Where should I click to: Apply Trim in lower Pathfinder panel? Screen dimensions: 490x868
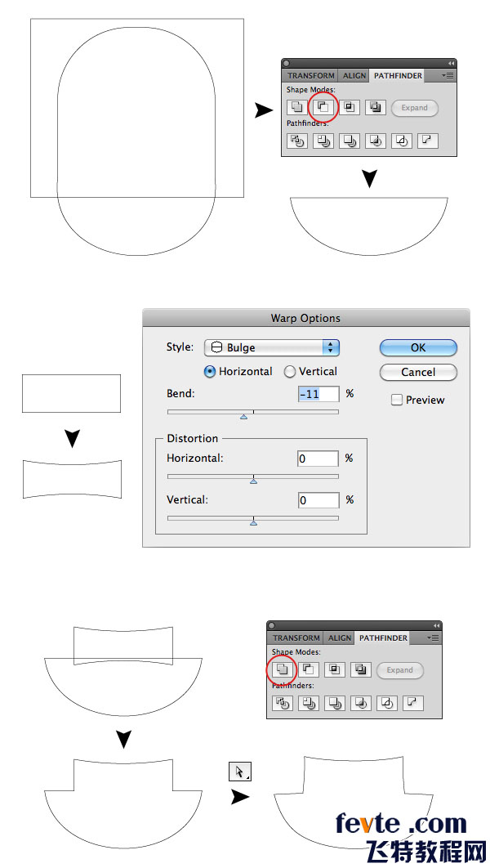pos(309,703)
